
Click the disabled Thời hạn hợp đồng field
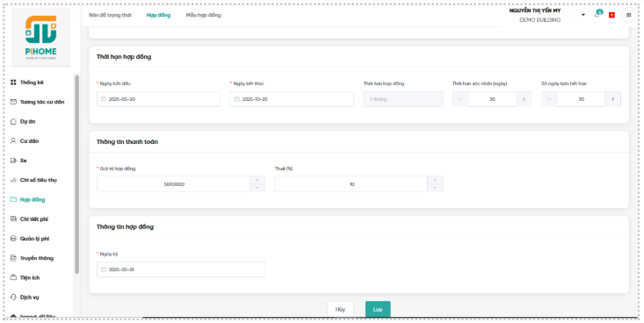403,99
